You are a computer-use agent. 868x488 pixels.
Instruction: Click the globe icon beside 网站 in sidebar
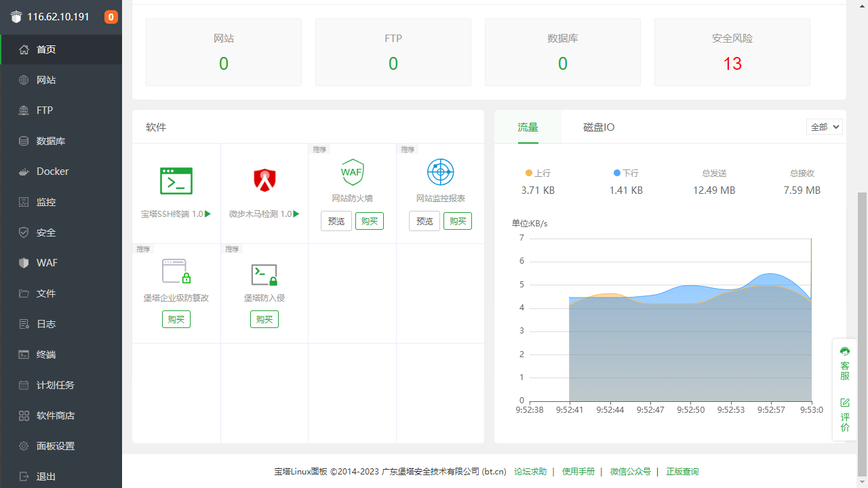click(24, 80)
